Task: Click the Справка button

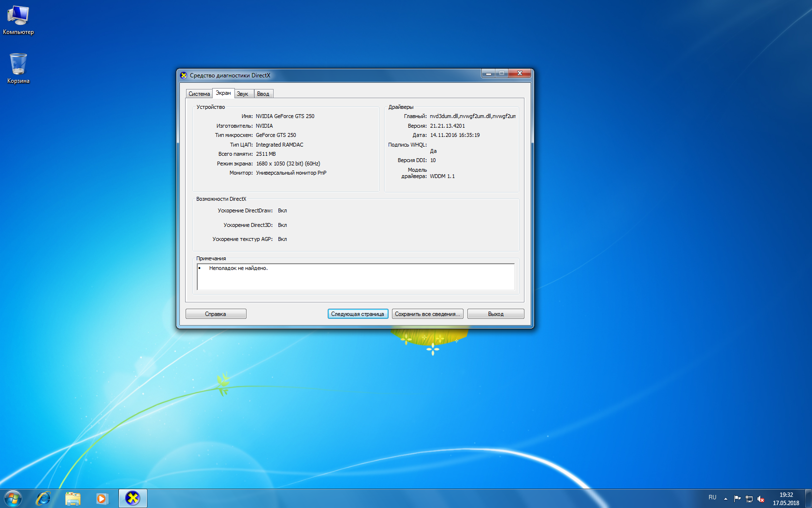Action: 216,314
